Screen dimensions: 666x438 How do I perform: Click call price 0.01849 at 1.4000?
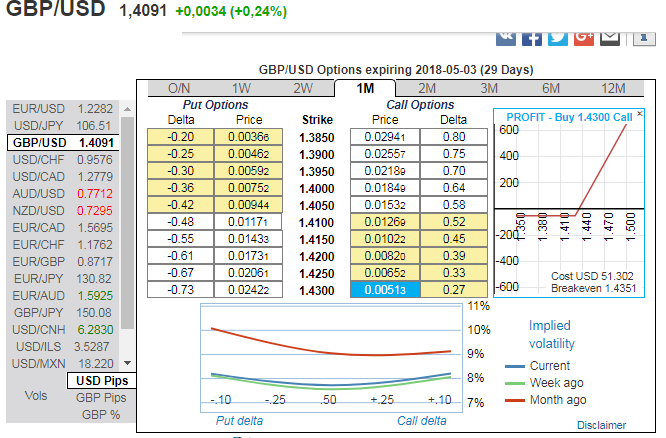[x=385, y=188]
